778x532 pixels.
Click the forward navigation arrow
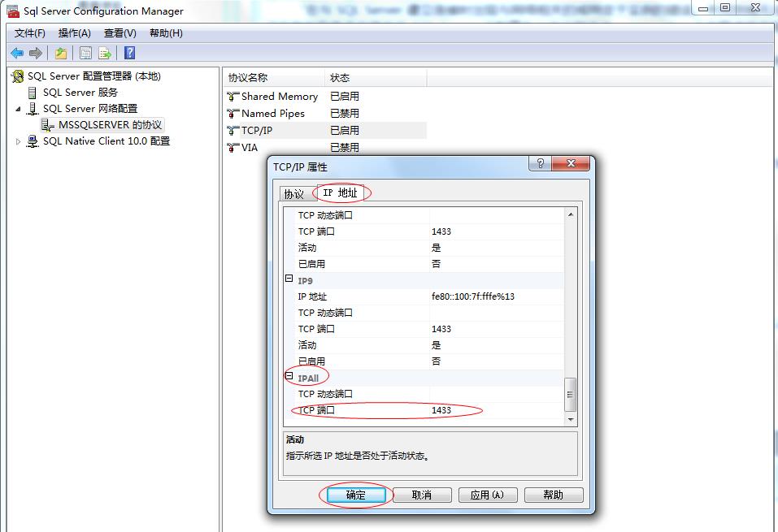[x=35, y=53]
